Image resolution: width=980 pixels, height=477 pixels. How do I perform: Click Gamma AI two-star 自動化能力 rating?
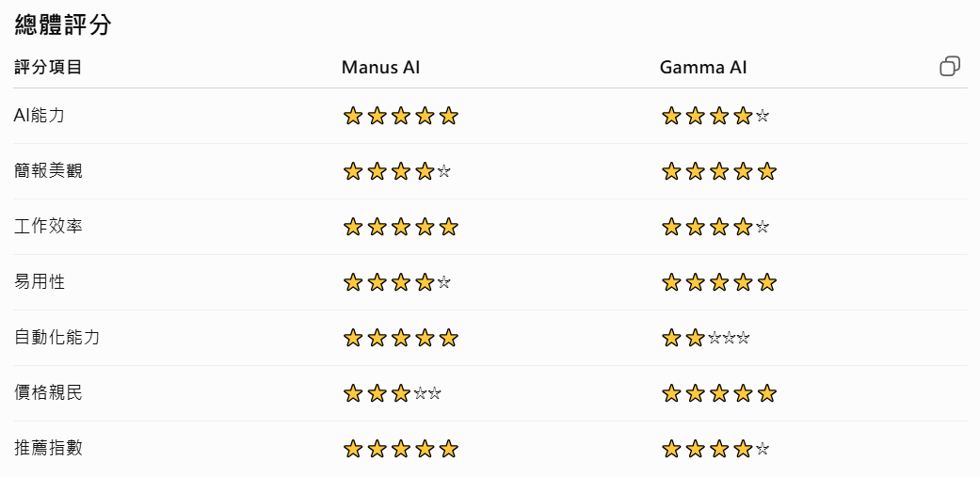pyautogui.click(x=705, y=338)
